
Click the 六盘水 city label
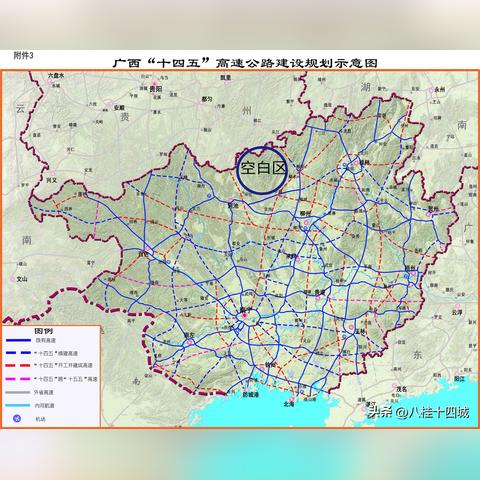tap(56, 76)
